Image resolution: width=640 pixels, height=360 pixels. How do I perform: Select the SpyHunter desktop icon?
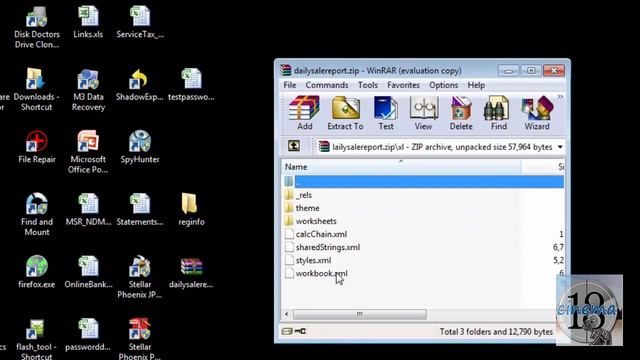pyautogui.click(x=140, y=147)
